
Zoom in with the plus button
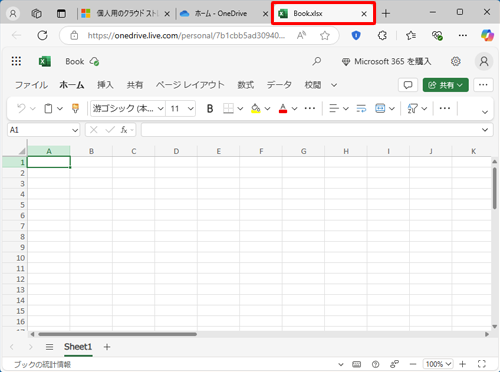(462, 364)
